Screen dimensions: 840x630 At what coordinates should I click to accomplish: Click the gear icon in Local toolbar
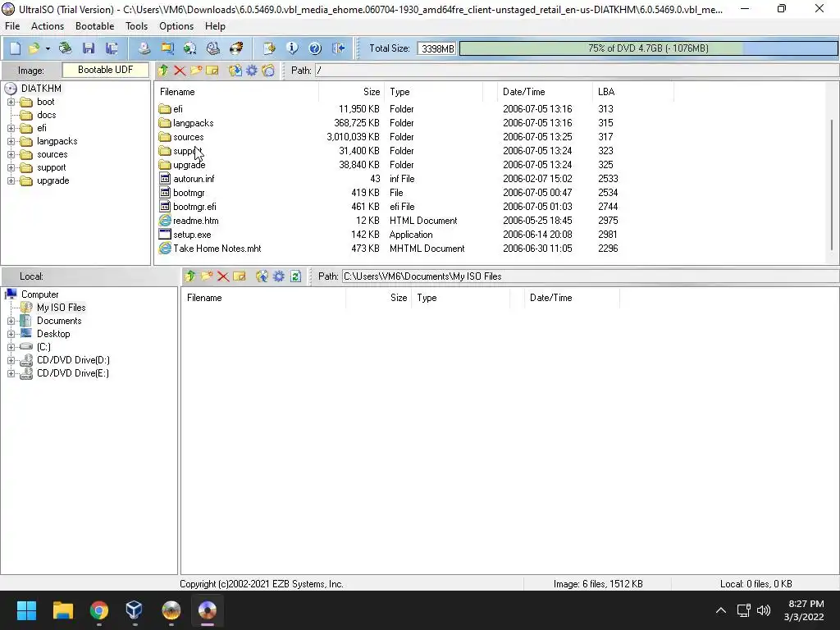pyautogui.click(x=279, y=276)
